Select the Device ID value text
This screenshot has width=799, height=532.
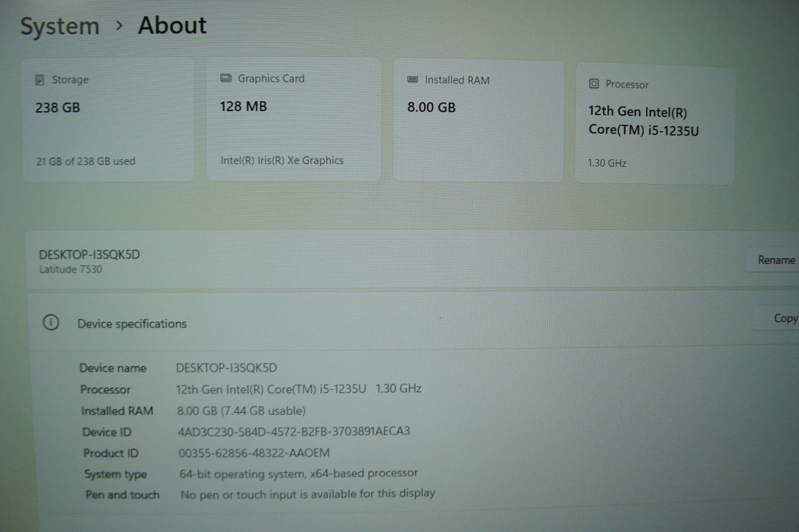[x=294, y=431]
